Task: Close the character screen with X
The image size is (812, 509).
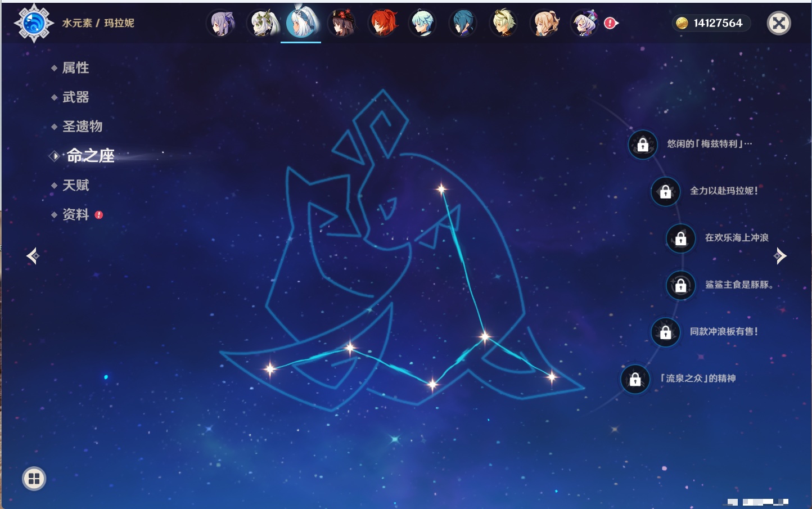Action: 779,23
